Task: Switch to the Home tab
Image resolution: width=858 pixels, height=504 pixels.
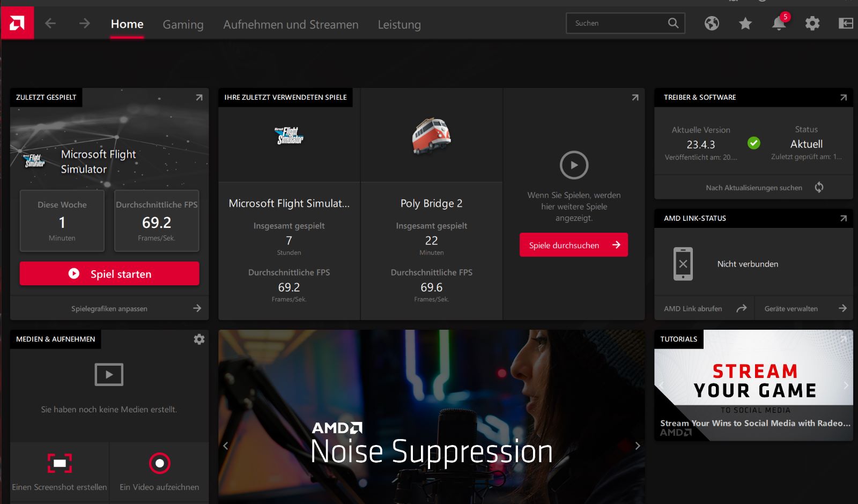Action: [127, 24]
